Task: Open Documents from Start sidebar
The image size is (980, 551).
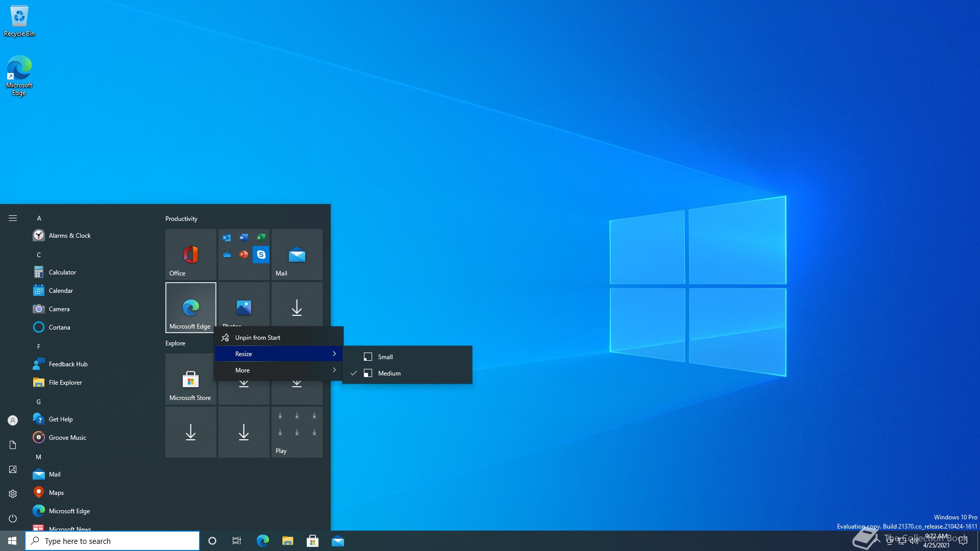Action: (13, 445)
